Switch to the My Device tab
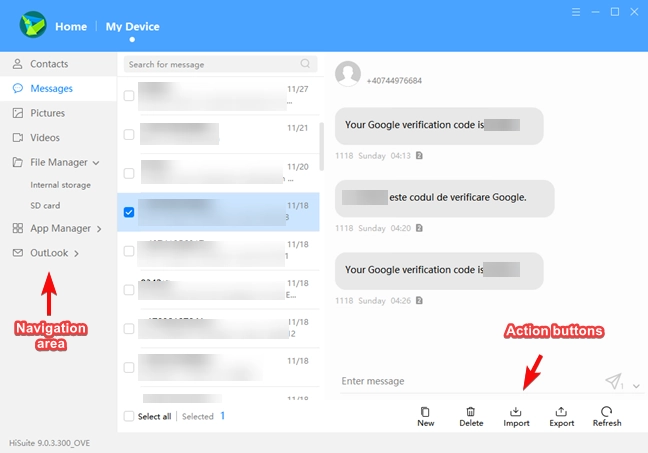The image size is (648, 453). [132, 26]
